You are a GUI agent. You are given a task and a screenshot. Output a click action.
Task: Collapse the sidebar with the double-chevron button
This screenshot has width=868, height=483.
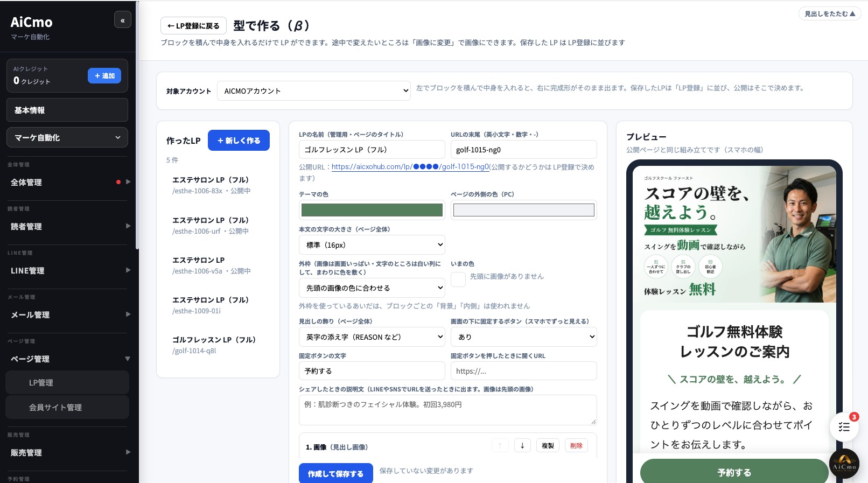(x=123, y=20)
